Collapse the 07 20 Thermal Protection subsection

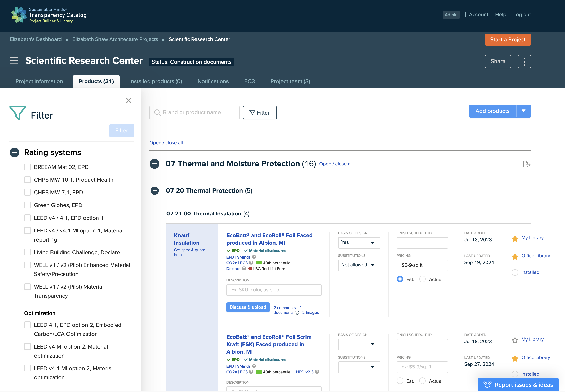pos(154,191)
